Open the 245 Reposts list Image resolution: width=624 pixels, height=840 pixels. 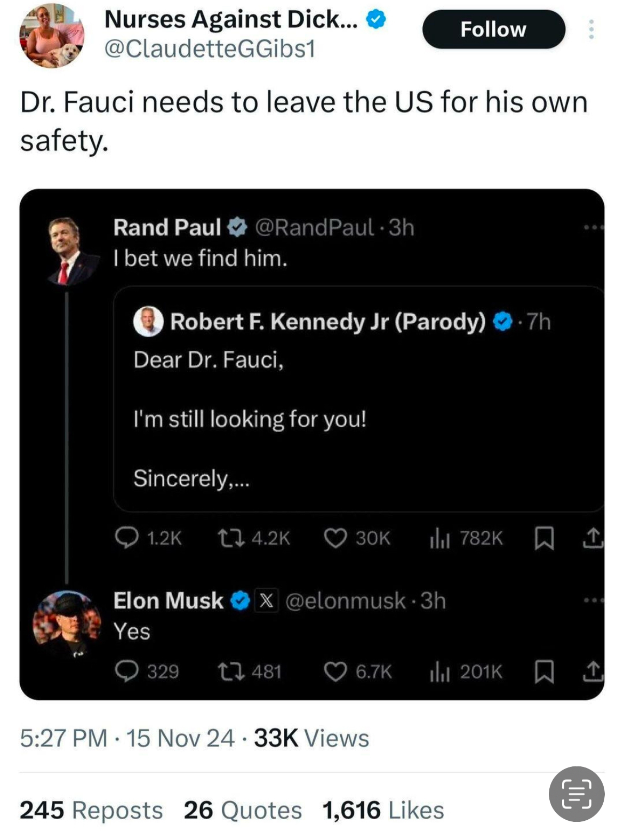91,810
